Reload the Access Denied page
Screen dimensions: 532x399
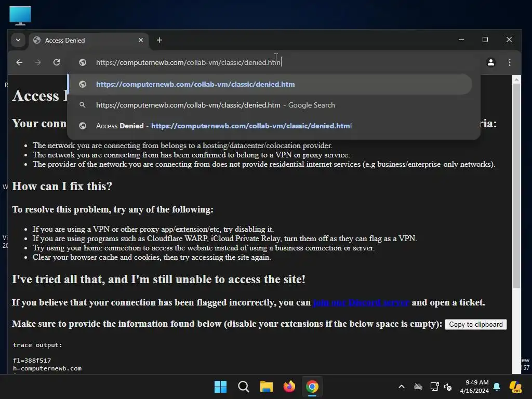point(57,62)
